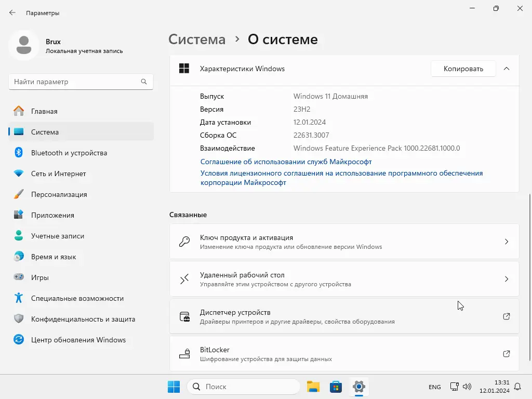The image size is (532, 399).
Task: Open notification bell in system tray
Action: point(517,387)
